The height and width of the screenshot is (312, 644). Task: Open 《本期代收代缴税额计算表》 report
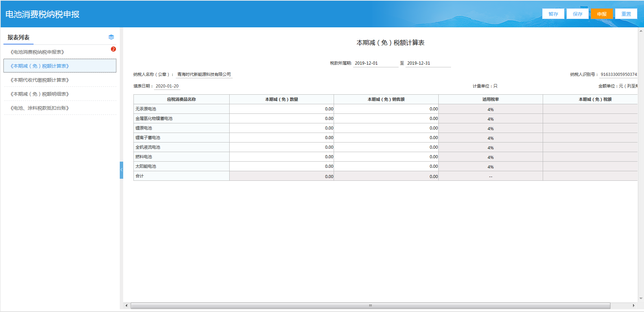(x=40, y=80)
